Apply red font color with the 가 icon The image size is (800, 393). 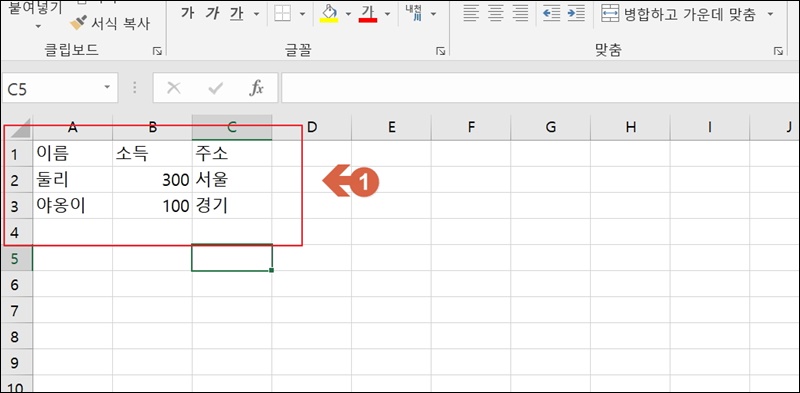368,14
